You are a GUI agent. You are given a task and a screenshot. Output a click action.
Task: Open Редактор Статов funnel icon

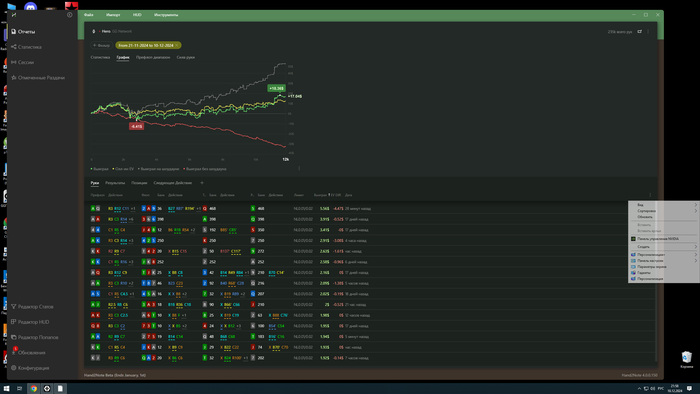click(x=13, y=307)
